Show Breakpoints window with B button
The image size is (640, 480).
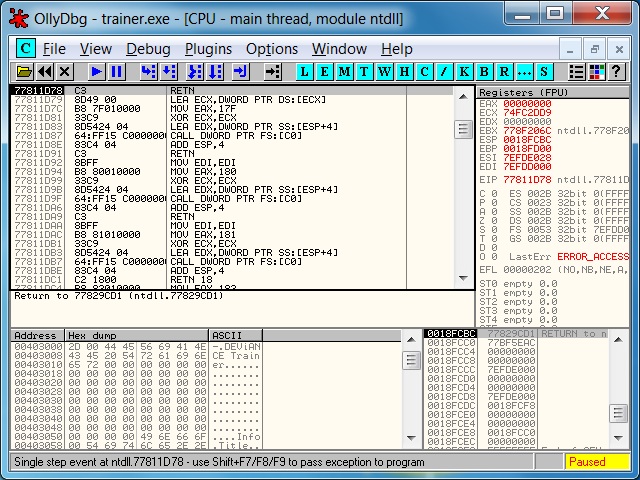pyautogui.click(x=484, y=71)
